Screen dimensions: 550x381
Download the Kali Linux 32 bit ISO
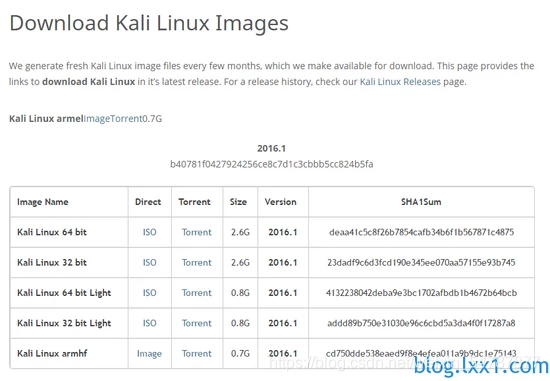coord(149,262)
